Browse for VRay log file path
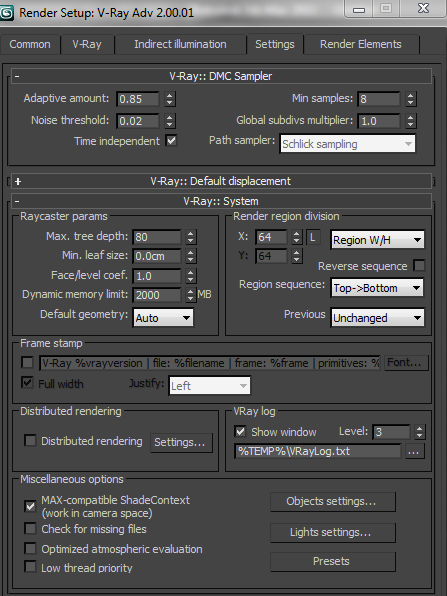Image resolution: width=447 pixels, height=596 pixels. coord(414,452)
